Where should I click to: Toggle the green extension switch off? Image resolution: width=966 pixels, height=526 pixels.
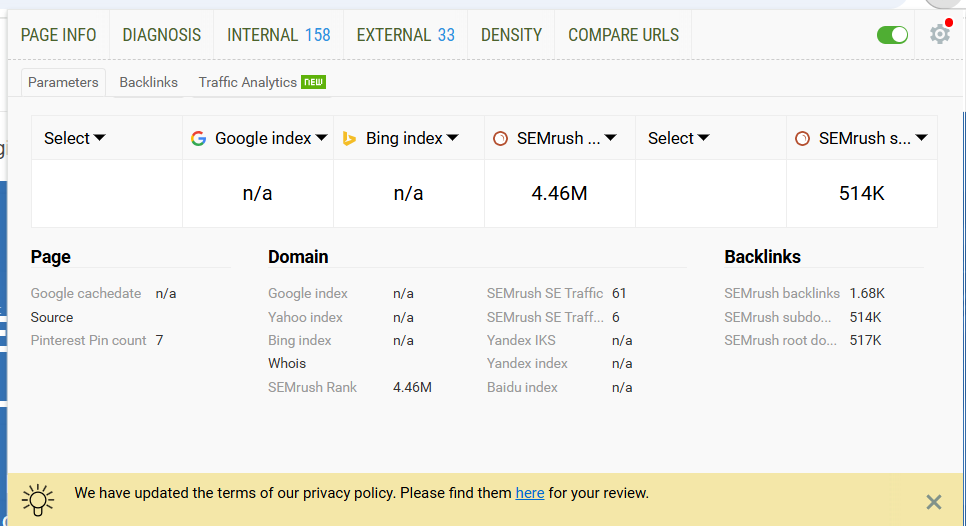click(x=892, y=35)
